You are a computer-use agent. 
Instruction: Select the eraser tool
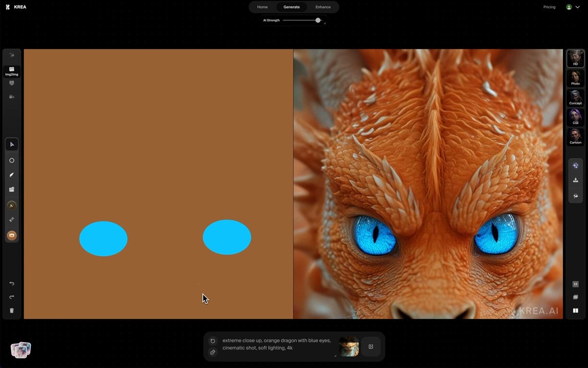[x=12, y=220]
